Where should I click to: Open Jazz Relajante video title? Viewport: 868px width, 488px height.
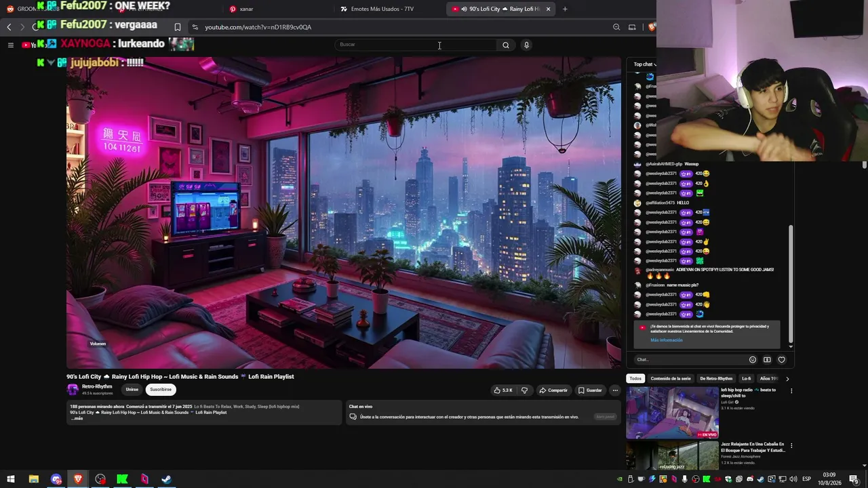[x=753, y=447]
